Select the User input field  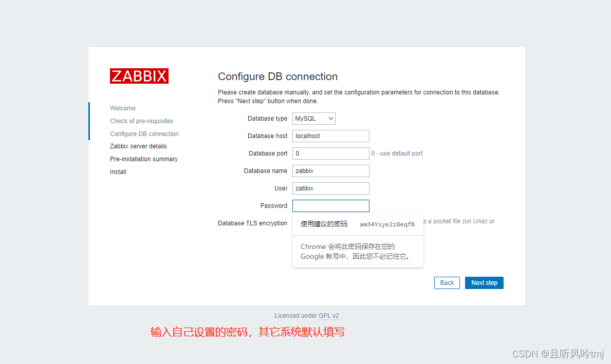(331, 188)
